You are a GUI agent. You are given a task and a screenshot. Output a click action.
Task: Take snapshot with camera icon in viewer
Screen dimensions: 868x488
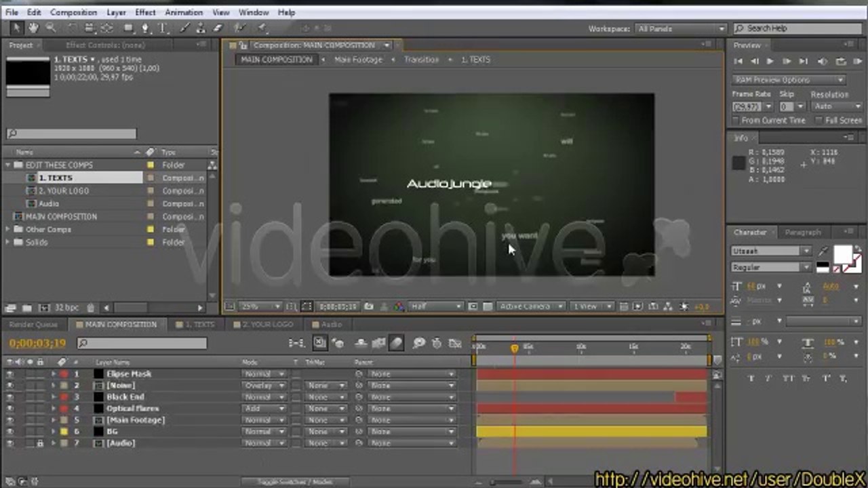pos(369,306)
